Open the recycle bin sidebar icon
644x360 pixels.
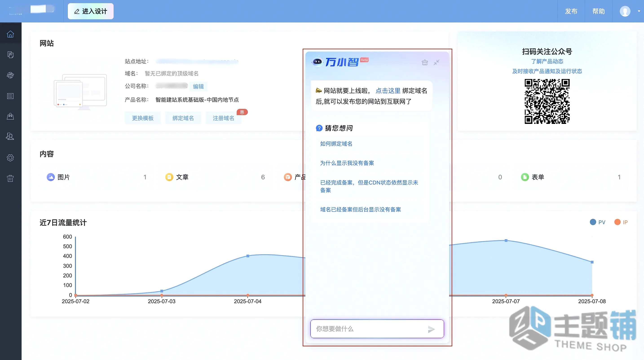[10, 178]
